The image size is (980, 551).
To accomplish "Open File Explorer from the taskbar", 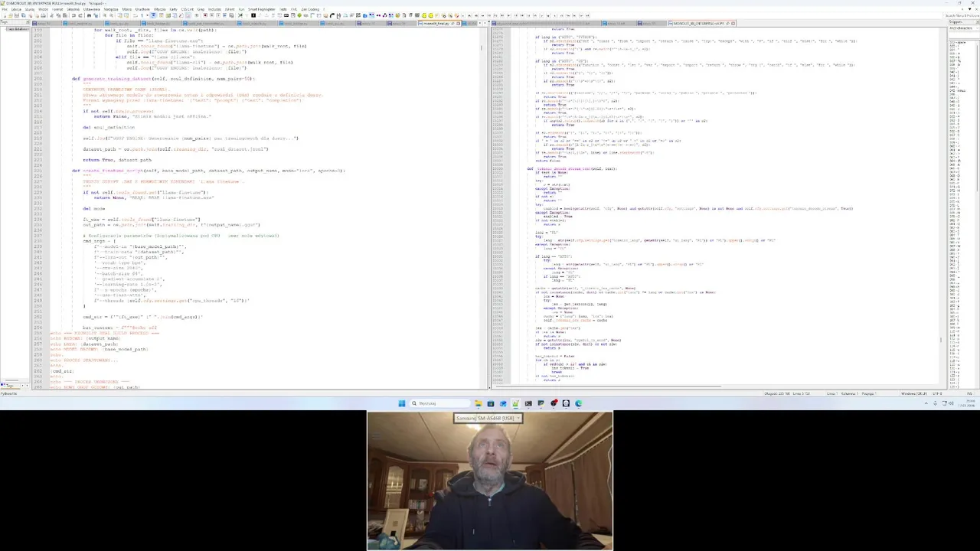I will (479, 403).
